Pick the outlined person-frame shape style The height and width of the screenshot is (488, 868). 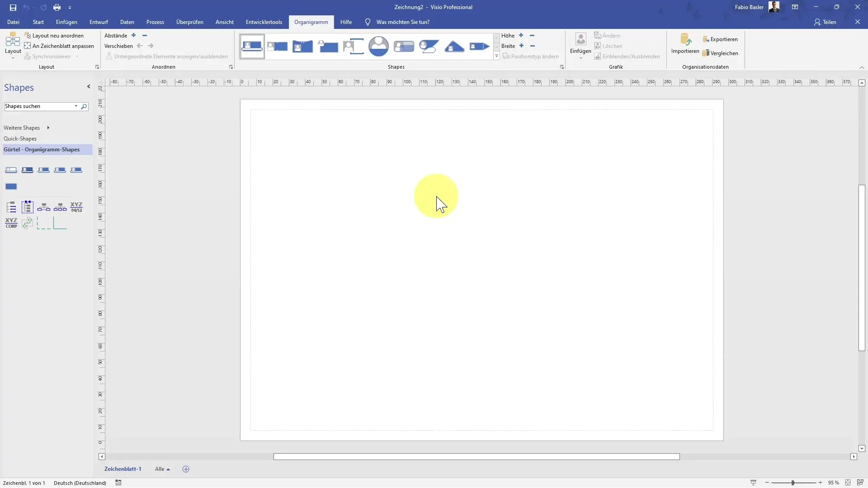[x=353, y=46]
